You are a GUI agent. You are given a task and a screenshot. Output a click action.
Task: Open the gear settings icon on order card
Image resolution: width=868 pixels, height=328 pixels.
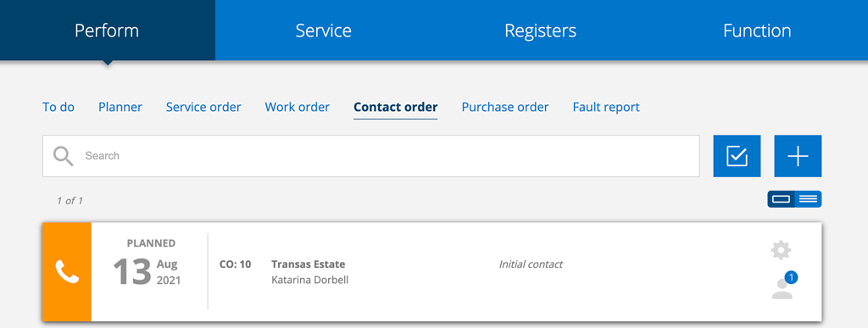(x=781, y=251)
